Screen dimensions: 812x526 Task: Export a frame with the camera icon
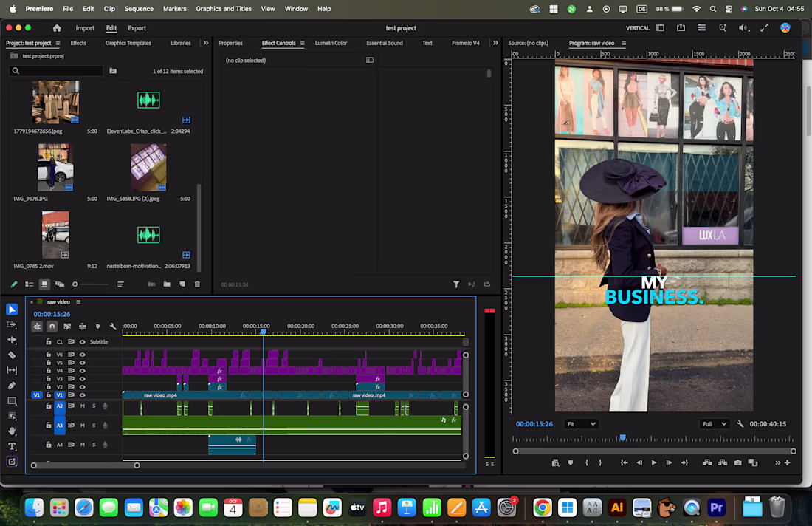[738, 462]
